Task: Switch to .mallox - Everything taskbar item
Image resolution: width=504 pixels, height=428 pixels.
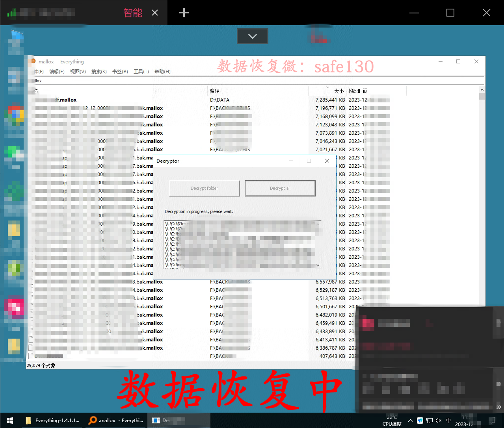Action: (x=116, y=421)
